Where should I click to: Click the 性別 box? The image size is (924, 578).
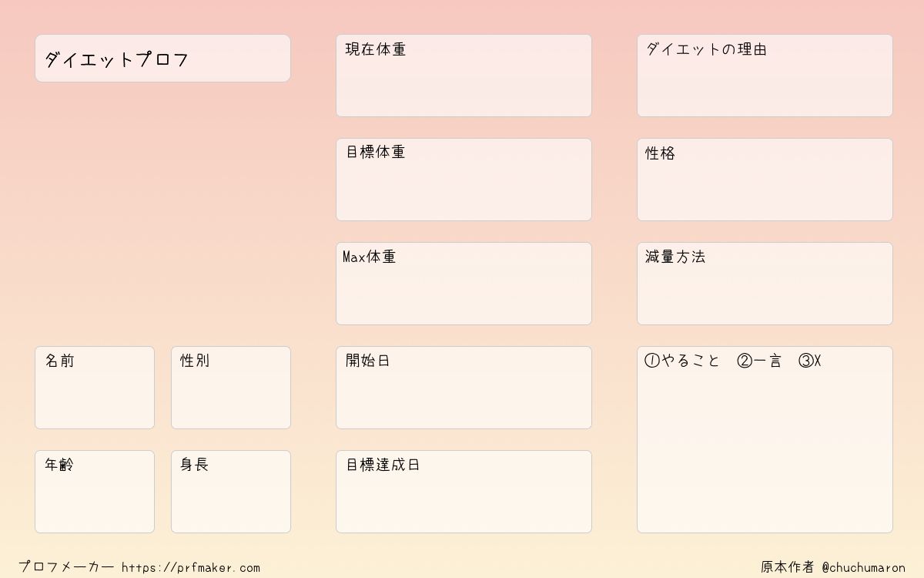[x=231, y=388]
